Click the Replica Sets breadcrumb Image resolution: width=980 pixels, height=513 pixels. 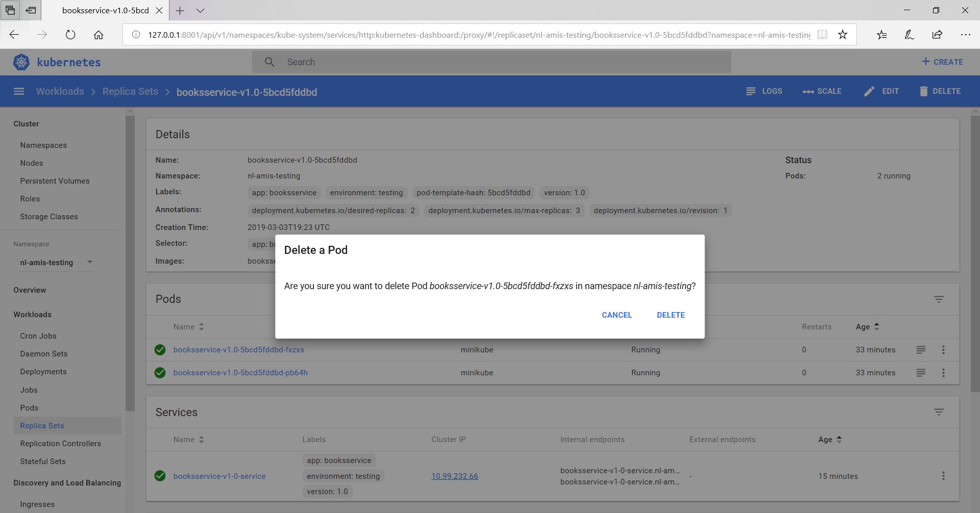(130, 92)
